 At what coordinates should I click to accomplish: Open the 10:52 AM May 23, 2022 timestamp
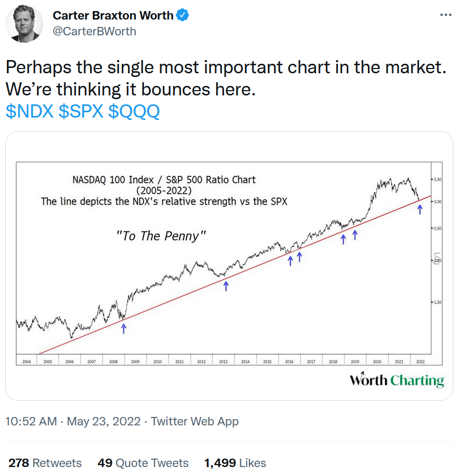pyautogui.click(x=73, y=421)
